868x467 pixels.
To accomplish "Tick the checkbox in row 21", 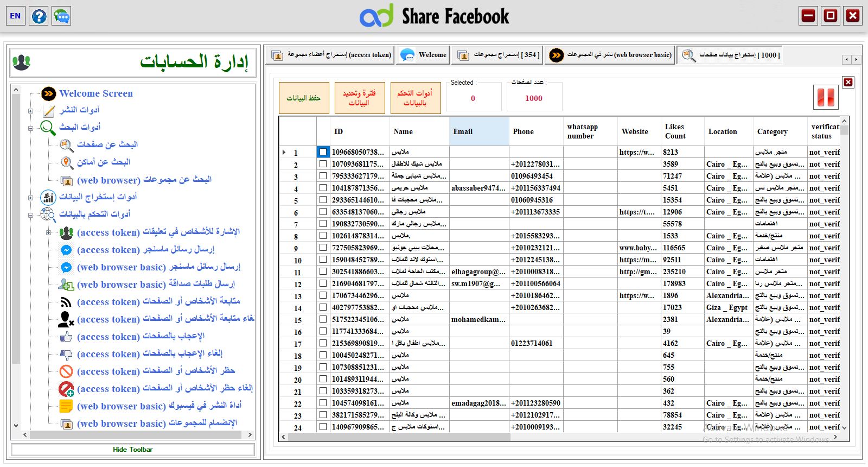I will pyautogui.click(x=323, y=391).
